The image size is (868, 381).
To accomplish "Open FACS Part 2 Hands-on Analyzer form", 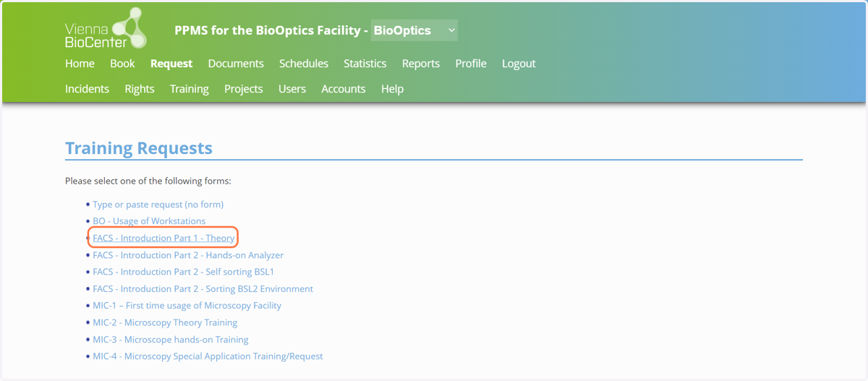I will pos(188,255).
